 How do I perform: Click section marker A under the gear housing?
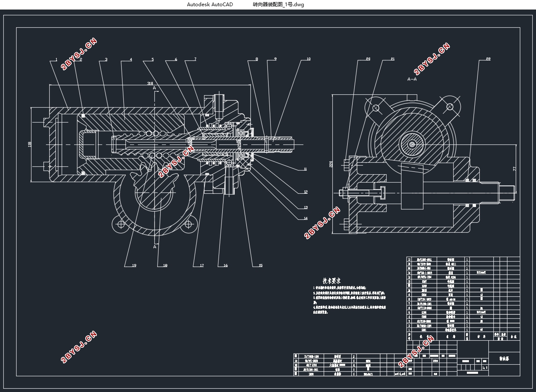click(154, 247)
